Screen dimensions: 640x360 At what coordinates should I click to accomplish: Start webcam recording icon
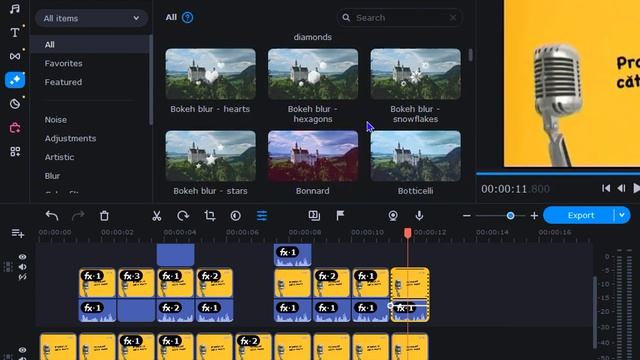coord(393,216)
